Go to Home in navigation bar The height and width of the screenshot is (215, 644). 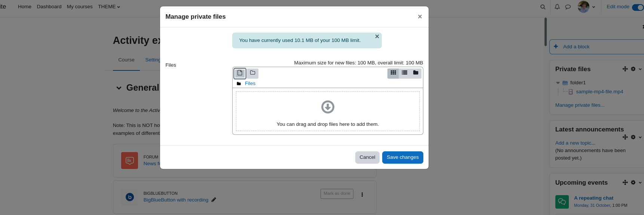pos(25,7)
